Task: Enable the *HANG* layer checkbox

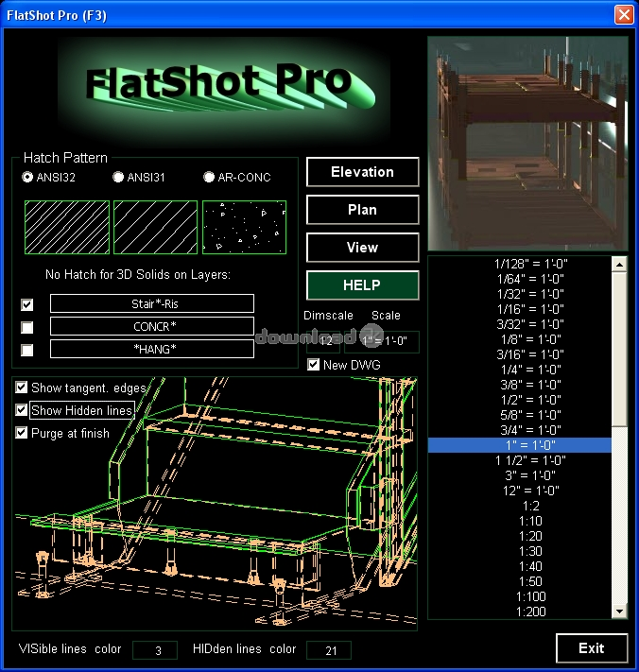Action: pyautogui.click(x=27, y=350)
